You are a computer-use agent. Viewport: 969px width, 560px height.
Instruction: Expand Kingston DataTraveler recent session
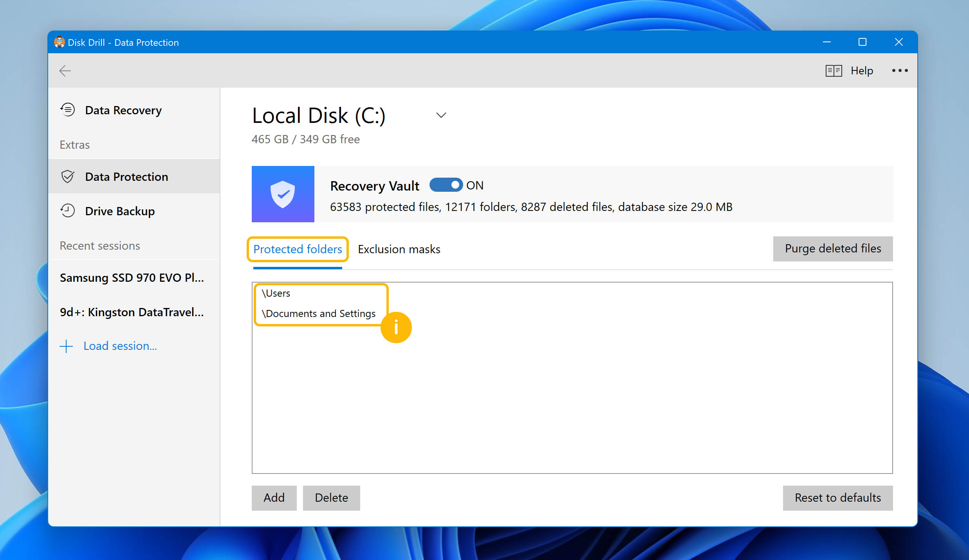tap(132, 312)
